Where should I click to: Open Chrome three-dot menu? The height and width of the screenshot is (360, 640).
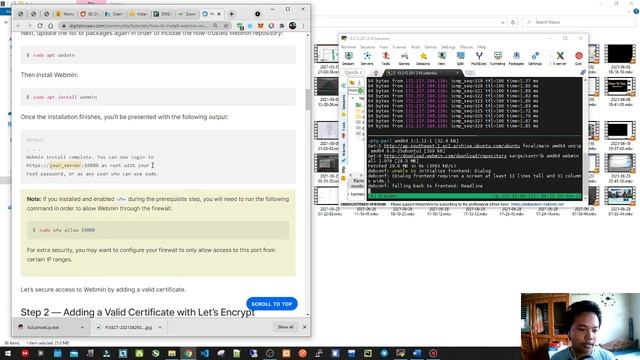[303, 26]
